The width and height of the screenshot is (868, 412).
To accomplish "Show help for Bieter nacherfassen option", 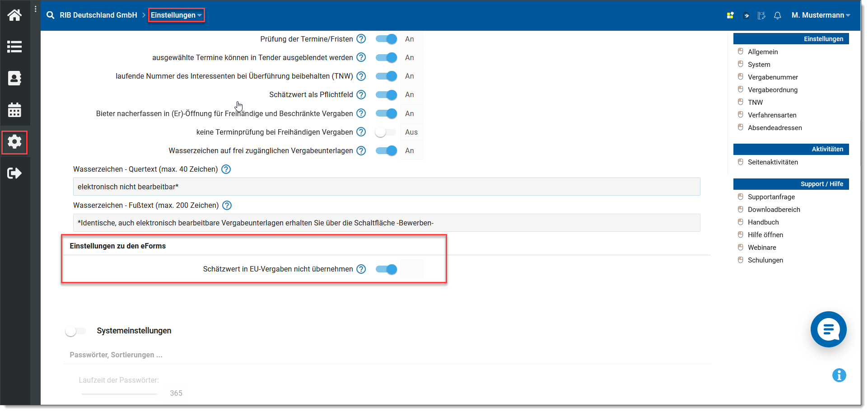I will click(361, 113).
